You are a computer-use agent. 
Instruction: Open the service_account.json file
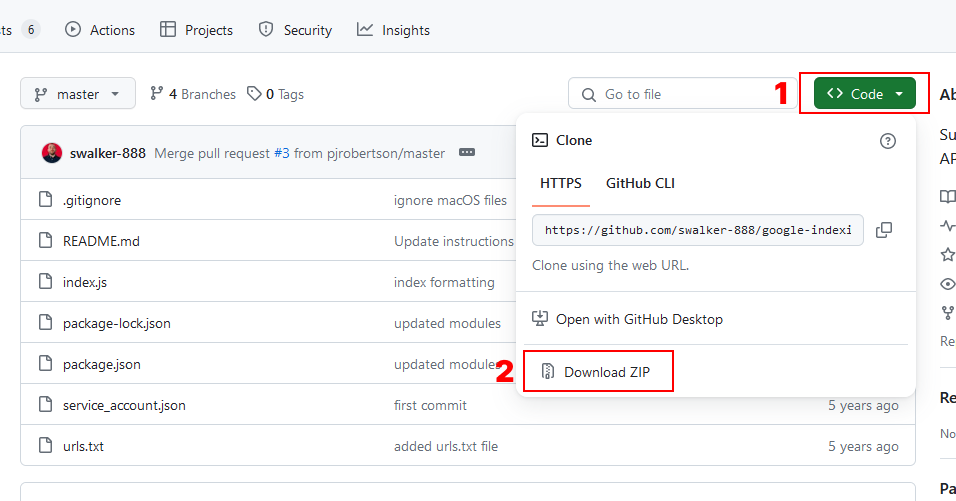click(x=124, y=405)
